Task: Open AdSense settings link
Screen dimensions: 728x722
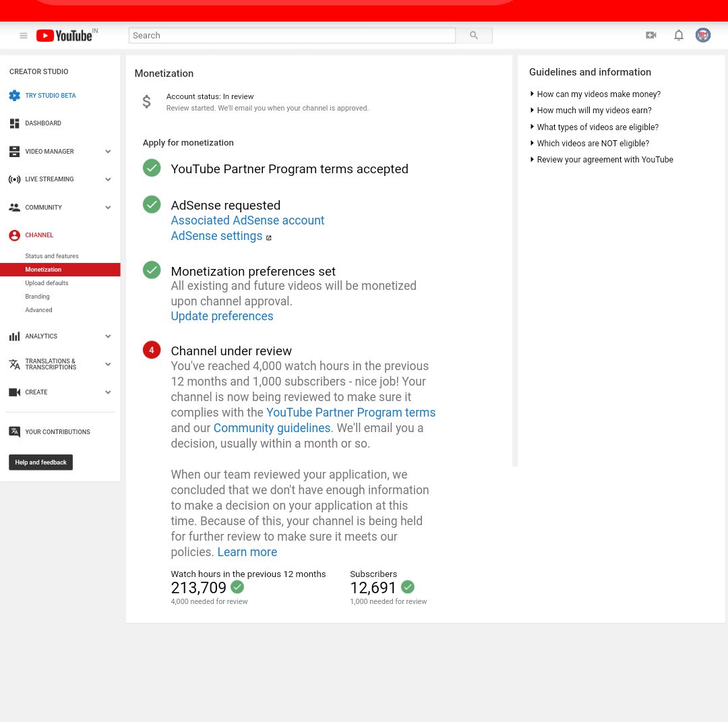Action: [216, 236]
